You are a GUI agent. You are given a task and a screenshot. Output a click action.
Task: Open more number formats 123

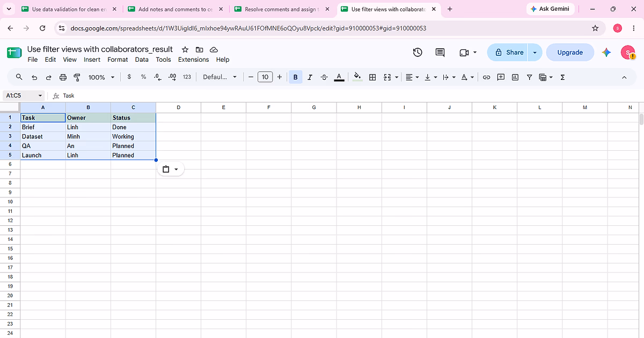click(x=187, y=77)
